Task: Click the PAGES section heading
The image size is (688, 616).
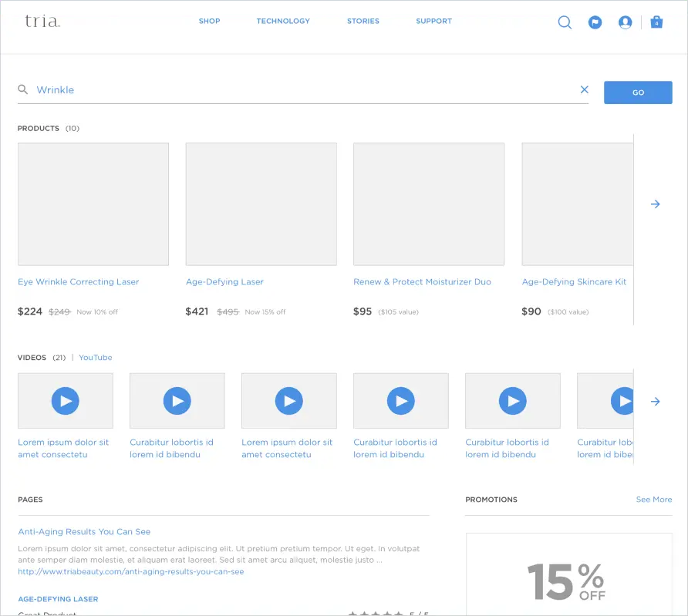Action: tap(30, 500)
